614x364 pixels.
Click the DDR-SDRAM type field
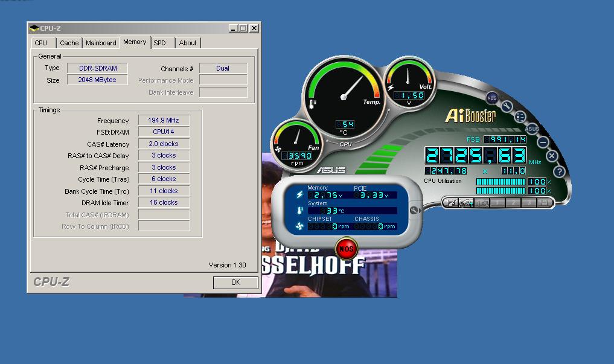coord(98,68)
